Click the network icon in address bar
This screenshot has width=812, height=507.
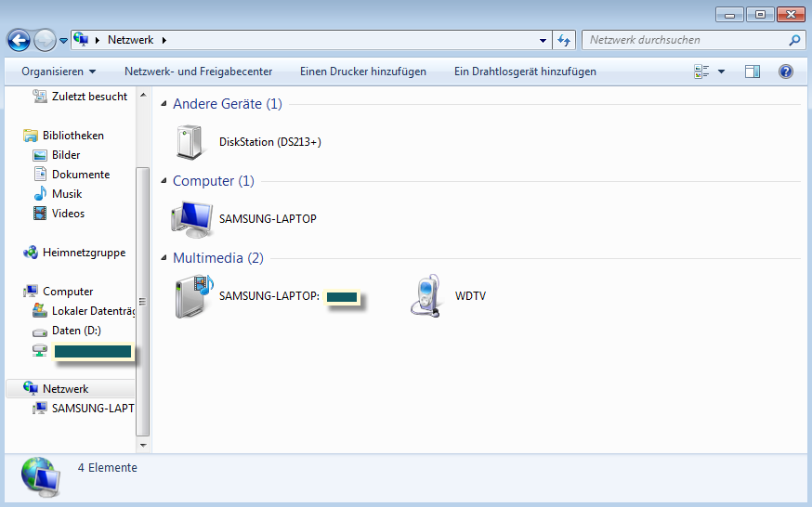tap(81, 39)
